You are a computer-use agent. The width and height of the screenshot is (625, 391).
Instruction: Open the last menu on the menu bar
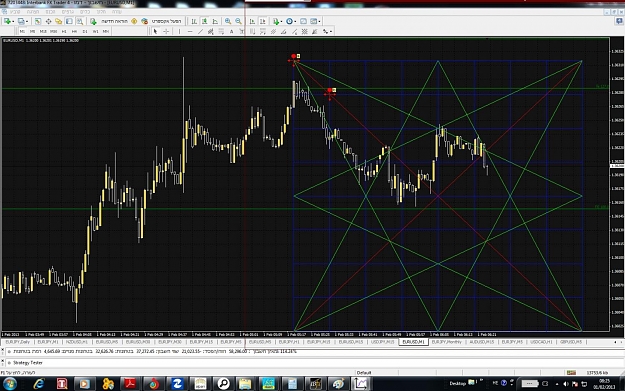[x=116, y=12]
